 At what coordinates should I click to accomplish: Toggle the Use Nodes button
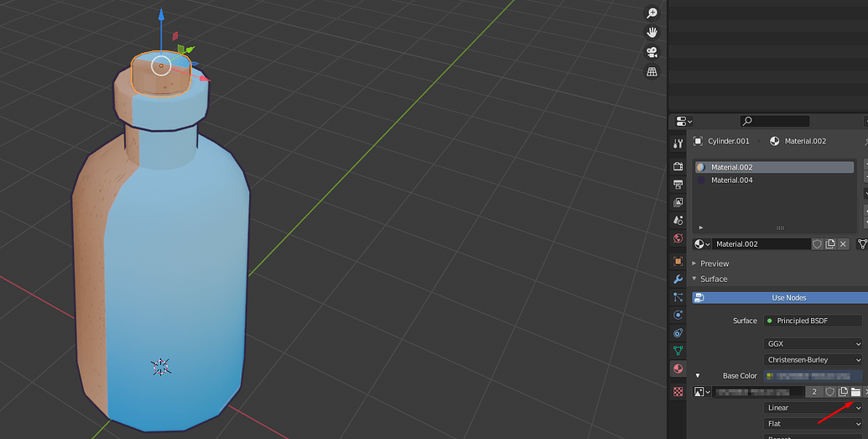[780, 298]
